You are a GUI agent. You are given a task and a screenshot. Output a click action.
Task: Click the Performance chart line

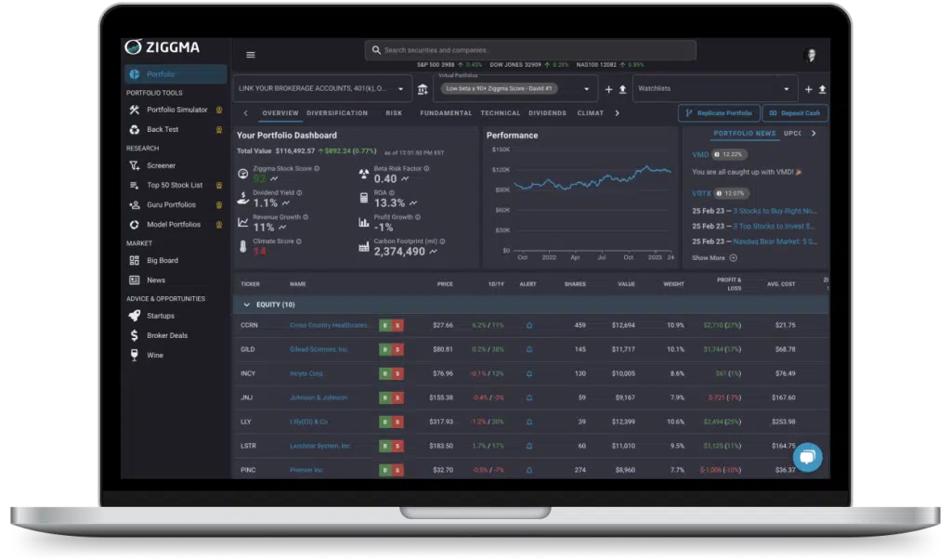(x=593, y=179)
